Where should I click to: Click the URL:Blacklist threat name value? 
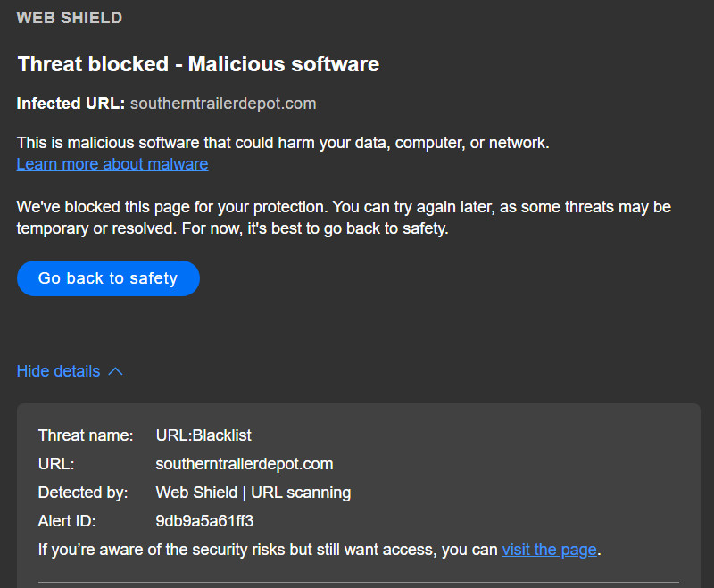point(203,435)
